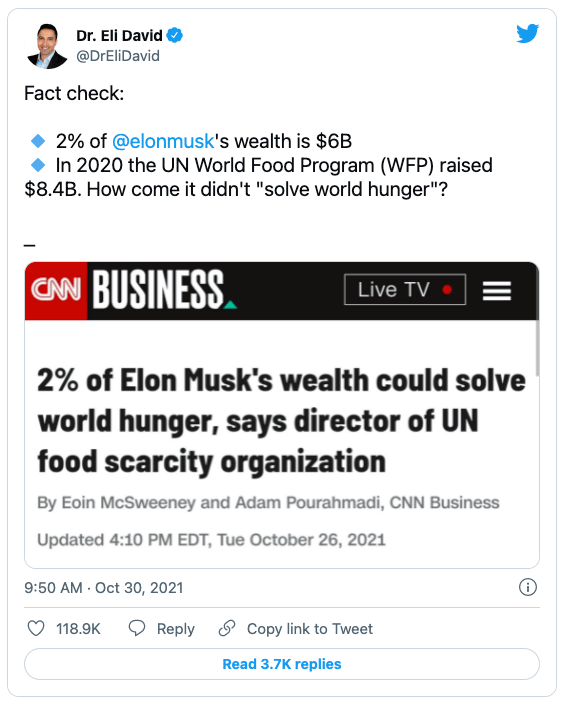Click the CNN logo in the screenshot
The image size is (571, 709).
tap(56, 290)
